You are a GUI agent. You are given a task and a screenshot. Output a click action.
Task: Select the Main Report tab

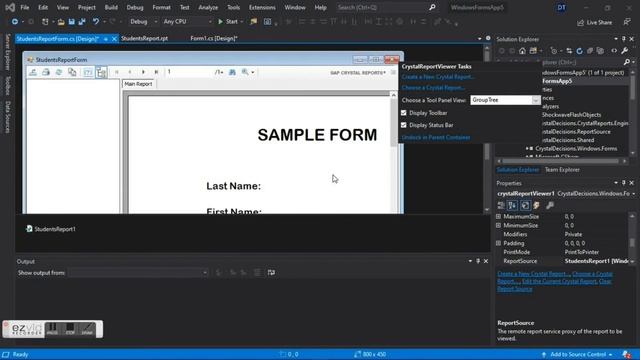(x=138, y=84)
